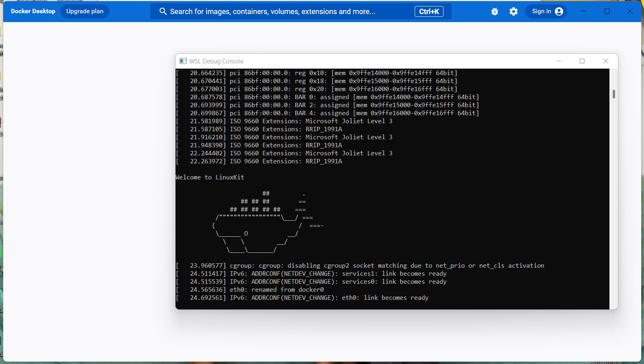Click the WSL Debug Console window icon
This screenshot has height=364, width=644.
tap(183, 61)
